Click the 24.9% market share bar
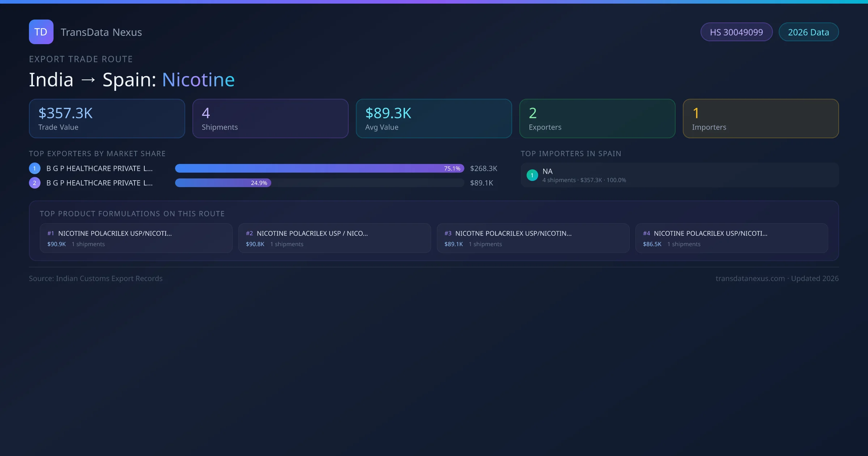Image resolution: width=868 pixels, height=456 pixels. click(x=223, y=183)
